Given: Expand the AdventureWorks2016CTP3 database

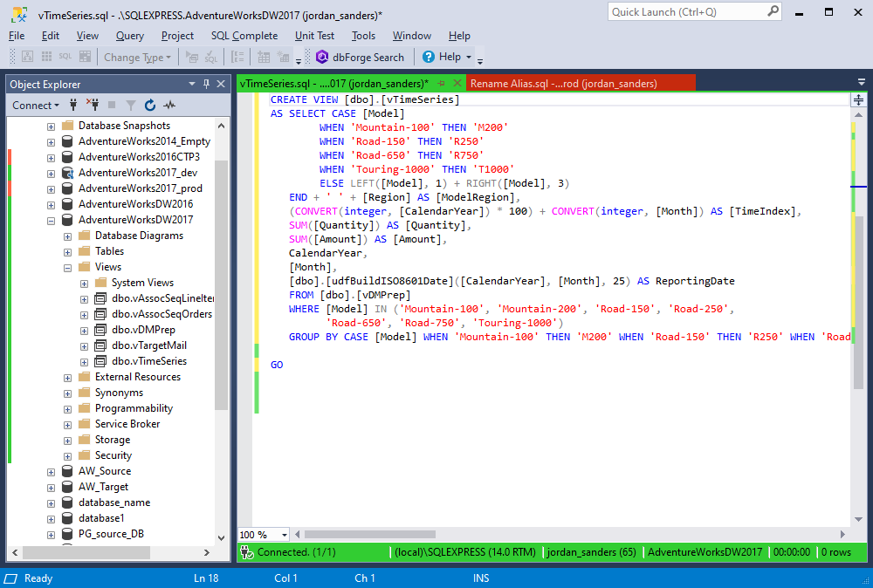Looking at the screenshot, I should coord(51,157).
